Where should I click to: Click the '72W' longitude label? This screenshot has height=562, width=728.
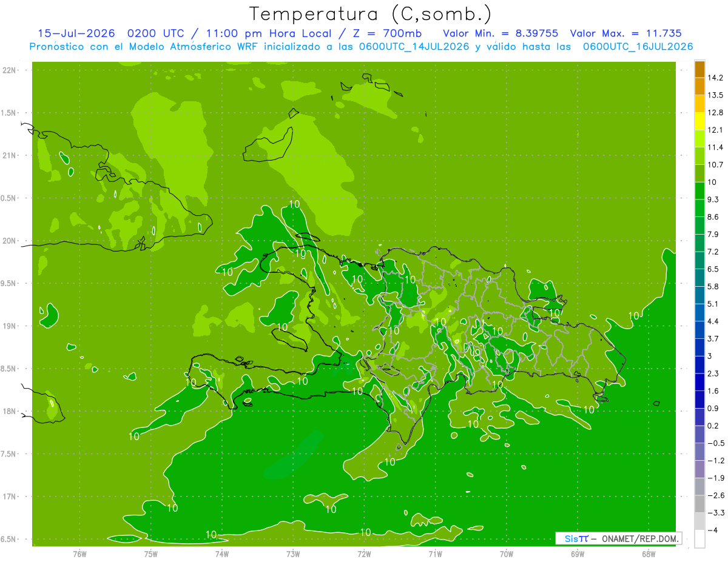364,554
